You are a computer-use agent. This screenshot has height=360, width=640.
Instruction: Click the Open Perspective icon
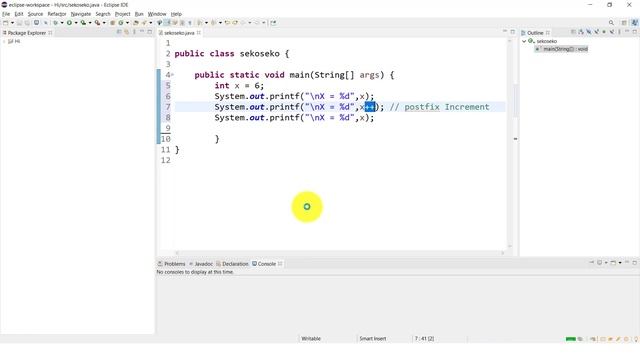[624, 22]
